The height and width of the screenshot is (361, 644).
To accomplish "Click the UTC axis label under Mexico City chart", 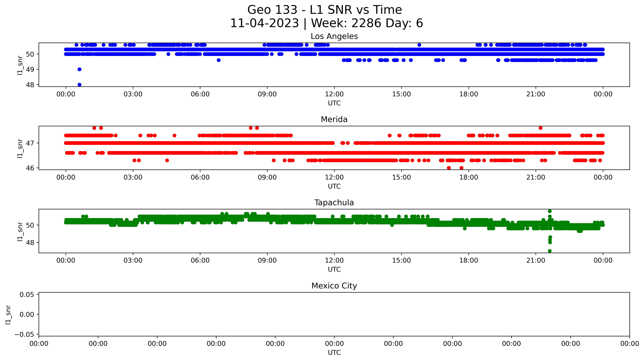I will point(334,353).
